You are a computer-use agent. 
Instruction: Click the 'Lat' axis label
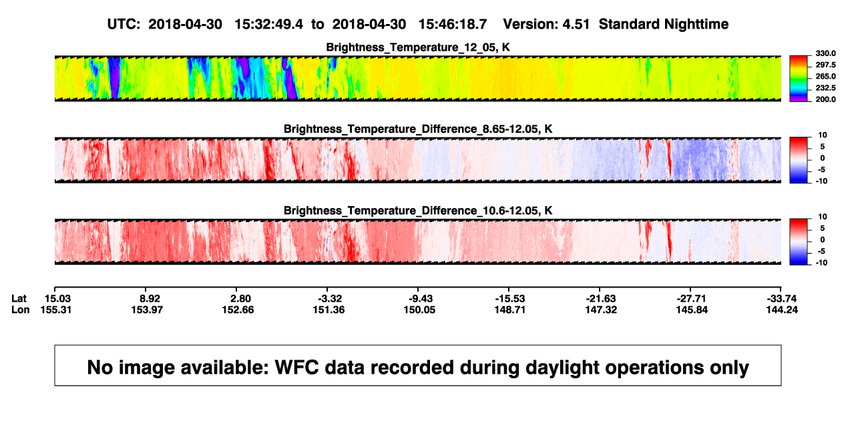point(20,298)
